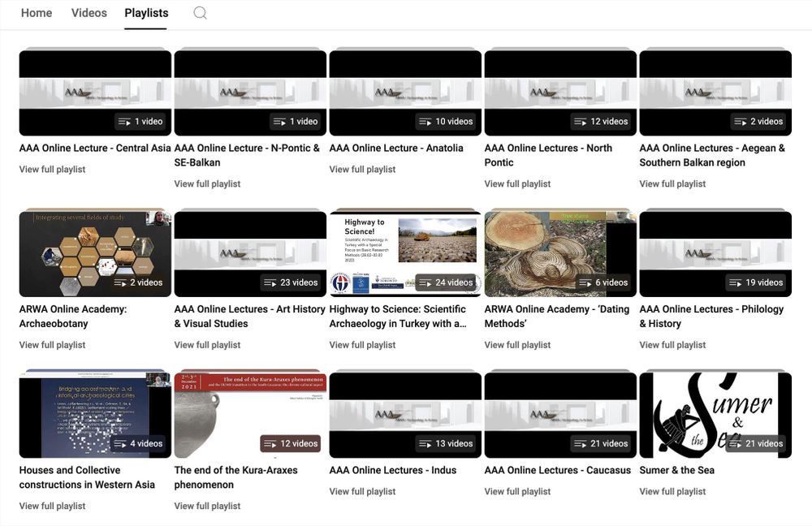This screenshot has width=812, height=526.
Task: Open the Videos tab
Action: tap(89, 13)
